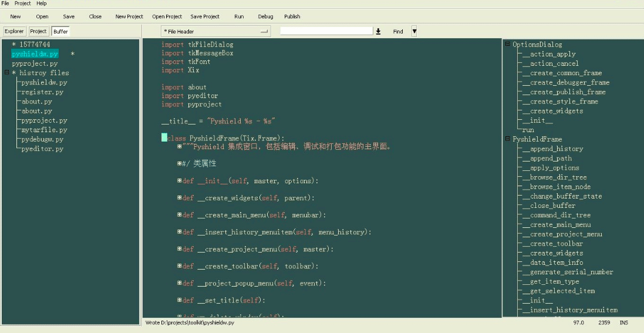The height and width of the screenshot is (333, 644).
Task: Select pydebugw.py in history files
Action: click(42, 139)
